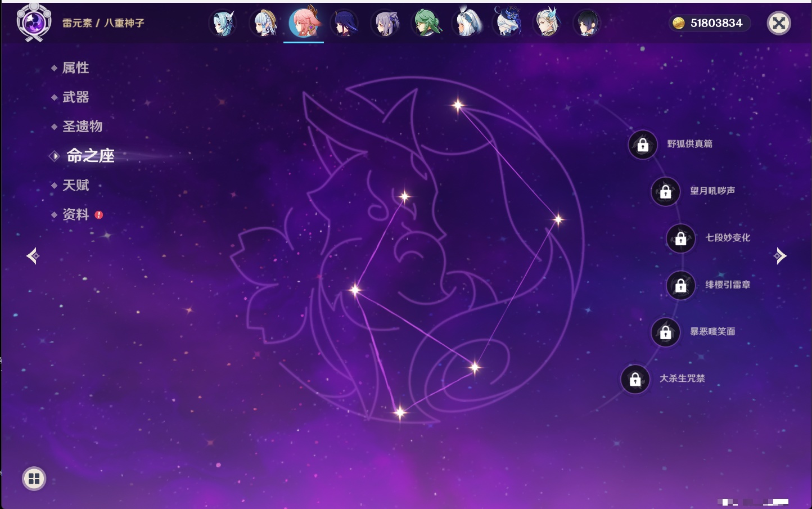Viewport: 812px width, 509px height.
Task: Open the 圣遗物 artifacts page
Action: (x=82, y=127)
